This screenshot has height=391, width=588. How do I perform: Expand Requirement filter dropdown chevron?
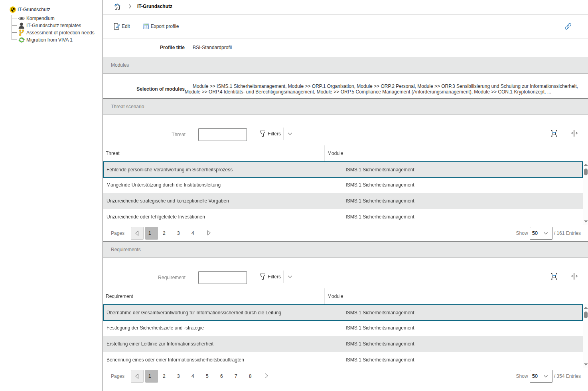[290, 277]
